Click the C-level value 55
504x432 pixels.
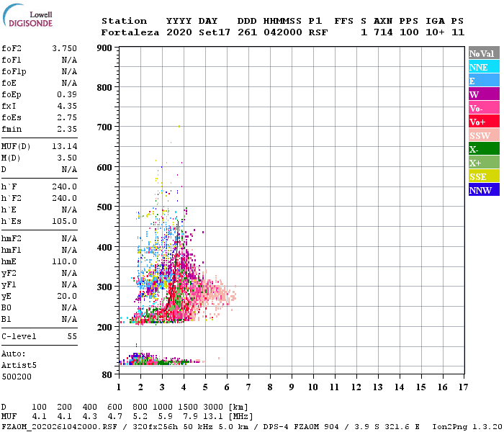click(x=72, y=336)
